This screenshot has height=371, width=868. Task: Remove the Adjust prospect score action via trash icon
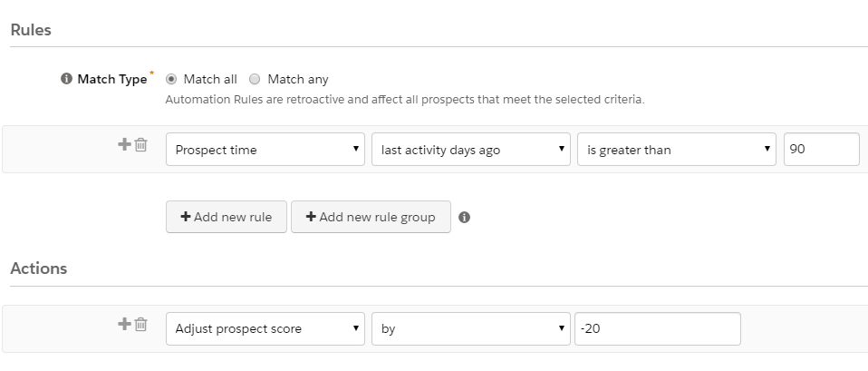coord(140,324)
